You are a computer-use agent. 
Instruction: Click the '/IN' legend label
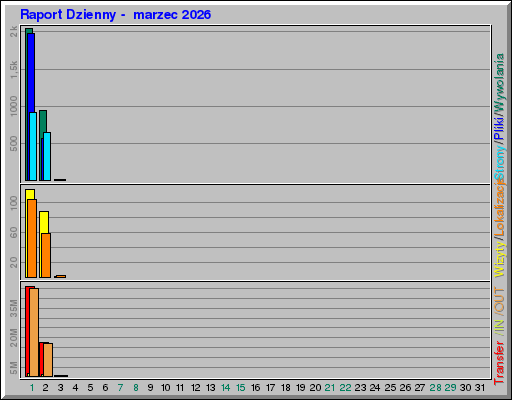499,328
